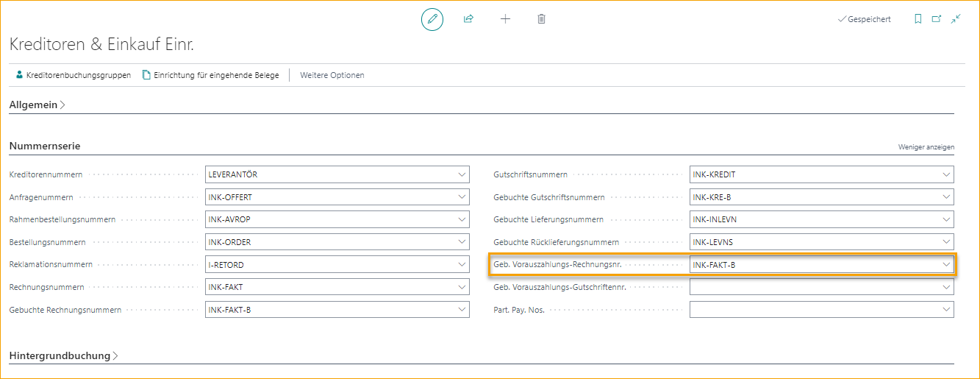
Task: Open Gebuchte Gutschriftsnummern dropdown arrow
Action: point(946,197)
